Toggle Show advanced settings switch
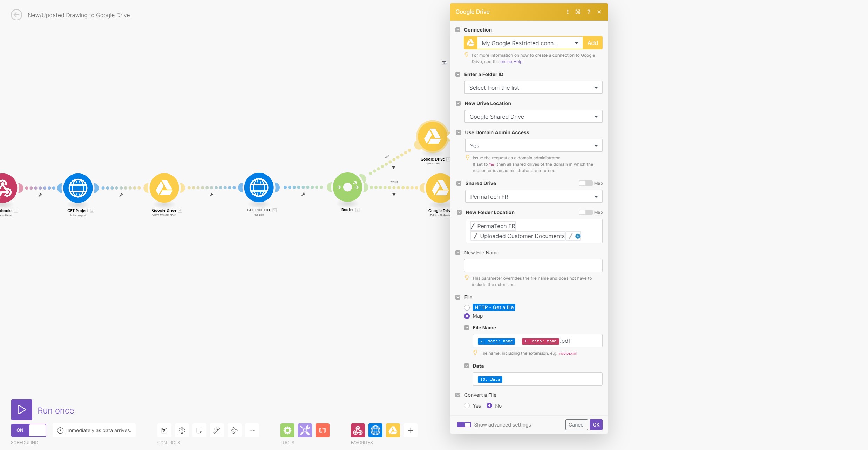This screenshot has width=868, height=450. (x=464, y=425)
